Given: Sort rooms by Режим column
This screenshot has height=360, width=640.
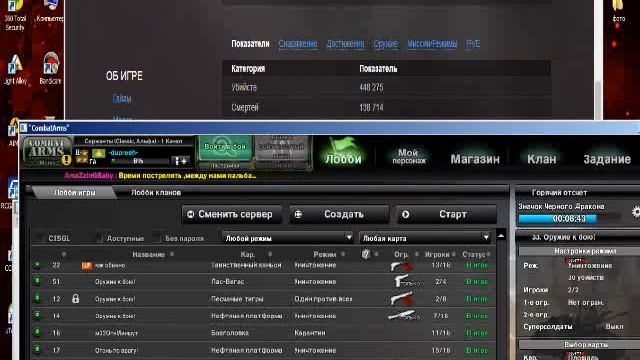Looking at the screenshot, I should pos(329,254).
